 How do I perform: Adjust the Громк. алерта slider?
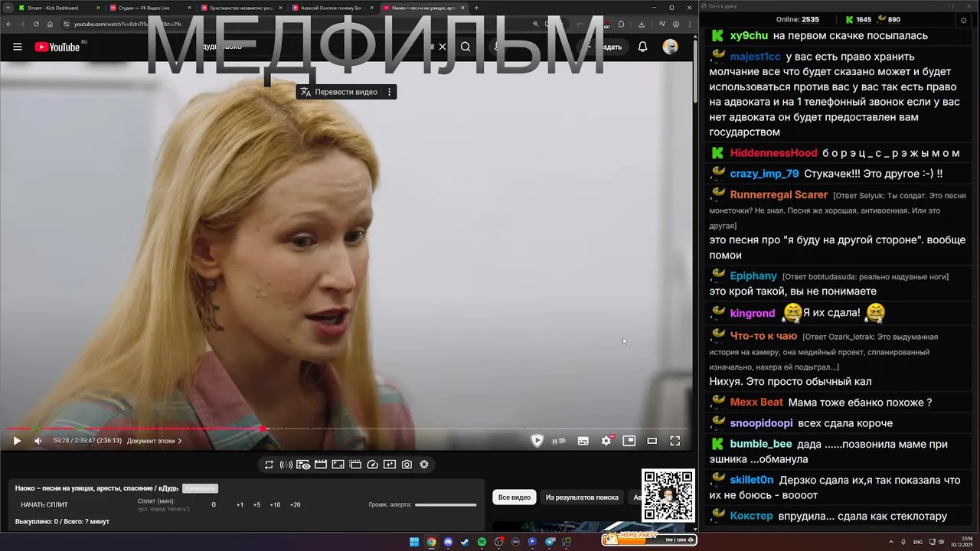coord(446,504)
